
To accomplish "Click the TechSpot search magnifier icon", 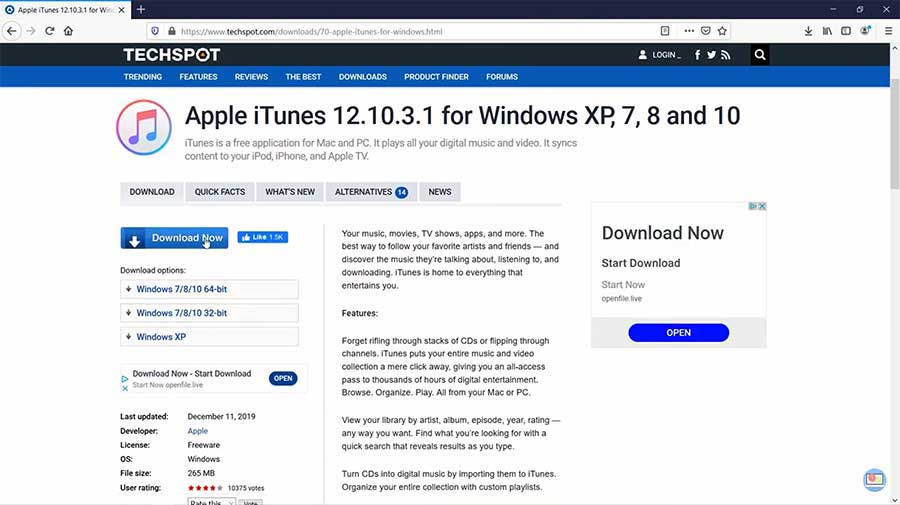I will point(760,55).
